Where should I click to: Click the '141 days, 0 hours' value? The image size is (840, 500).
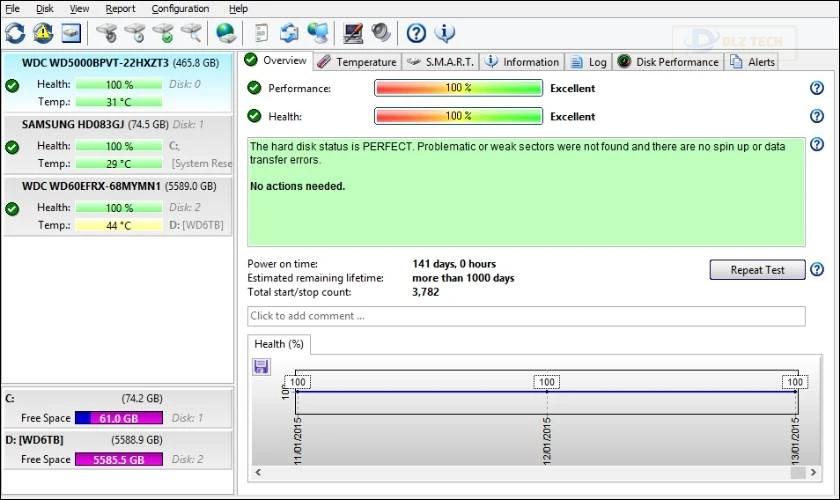point(454,264)
